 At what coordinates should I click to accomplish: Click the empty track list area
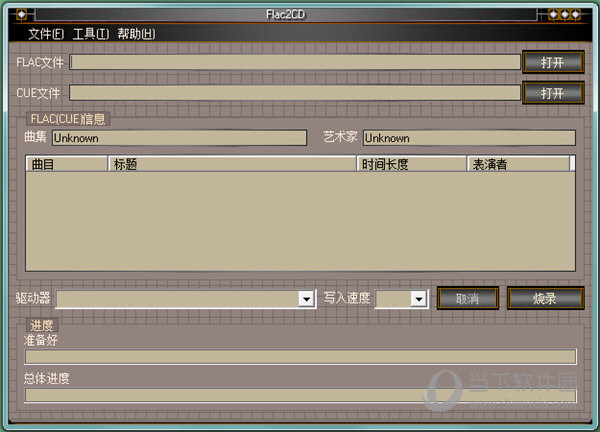[300, 221]
